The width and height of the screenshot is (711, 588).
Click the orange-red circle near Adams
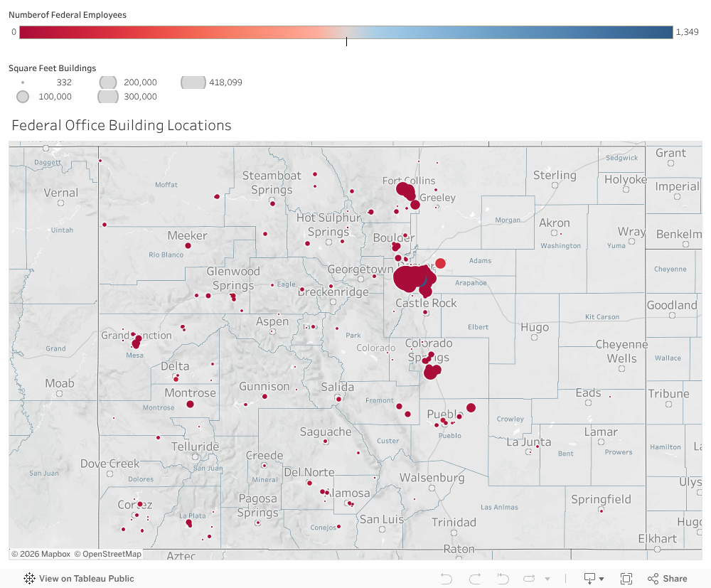440,263
